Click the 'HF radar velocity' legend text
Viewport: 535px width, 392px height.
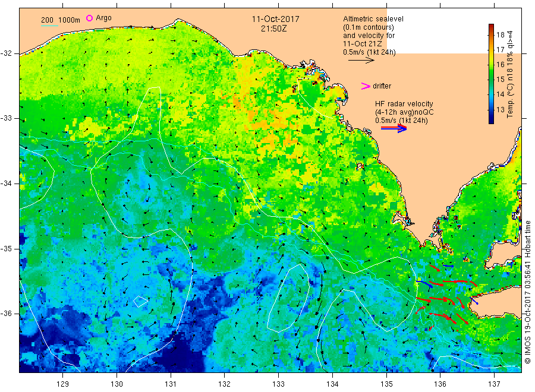click(x=404, y=103)
